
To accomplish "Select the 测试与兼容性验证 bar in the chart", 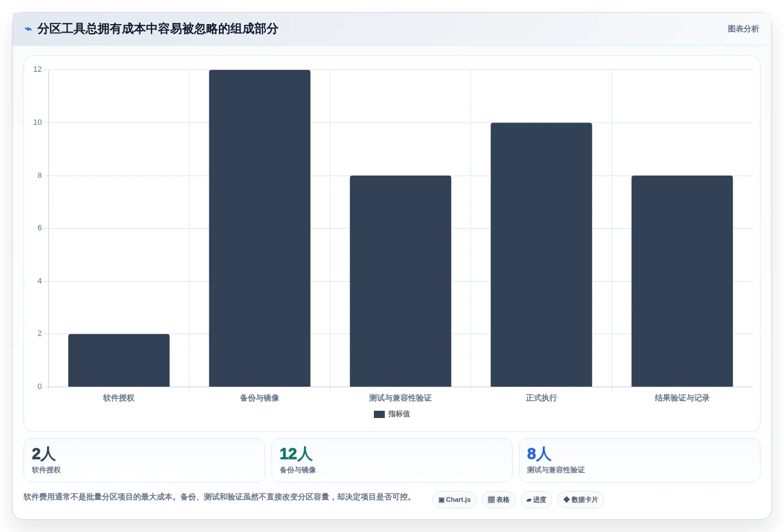I will (400, 281).
